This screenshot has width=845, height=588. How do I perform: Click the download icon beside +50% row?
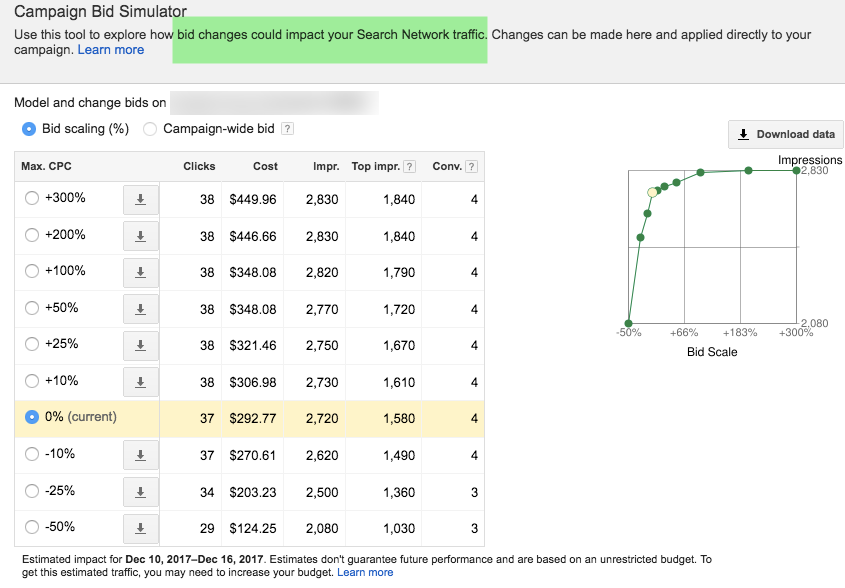coord(139,308)
